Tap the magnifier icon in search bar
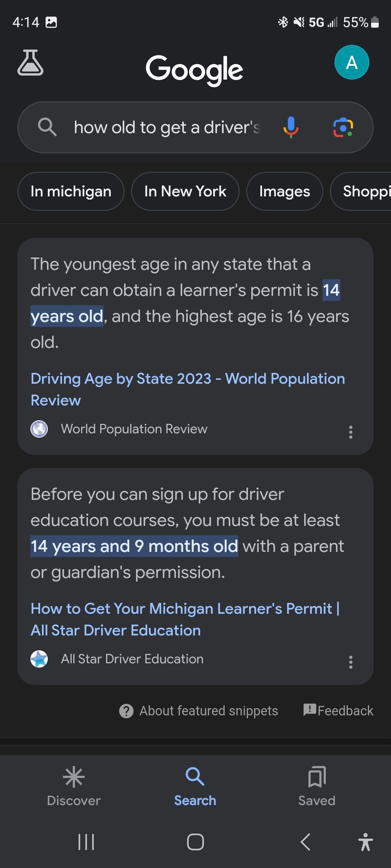Screen dimensions: 391x868 point(47,127)
